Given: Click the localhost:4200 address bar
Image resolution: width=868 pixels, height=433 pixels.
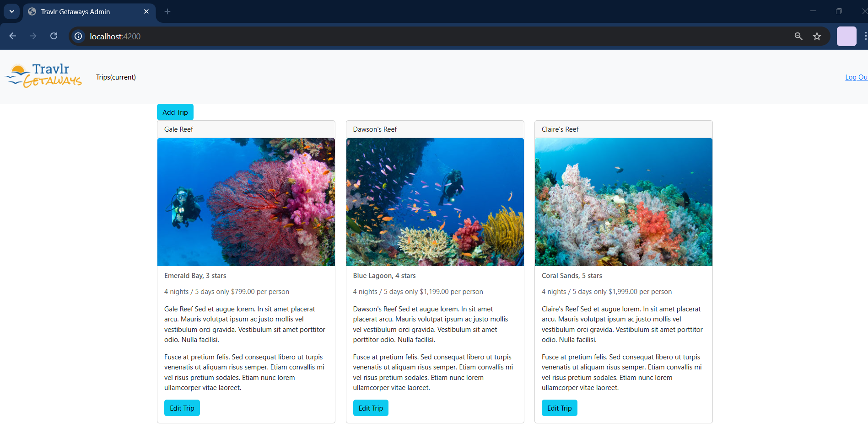Looking at the screenshot, I should click(x=412, y=36).
